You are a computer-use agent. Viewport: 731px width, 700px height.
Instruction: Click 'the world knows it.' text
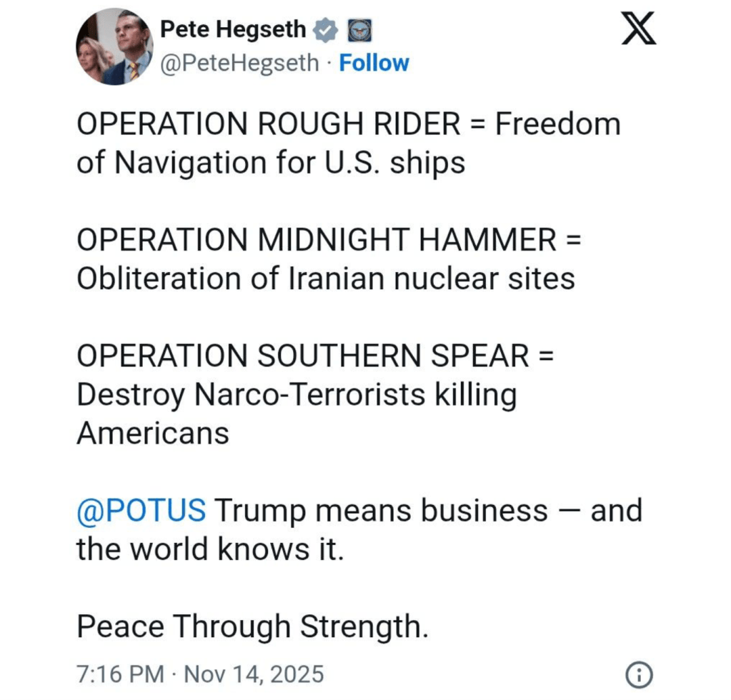[x=210, y=549]
